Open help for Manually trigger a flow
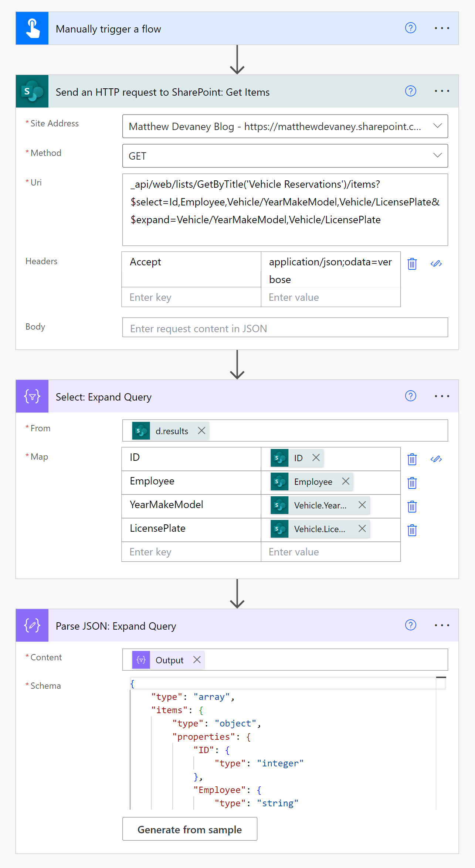The height and width of the screenshot is (868, 475). pos(411,28)
